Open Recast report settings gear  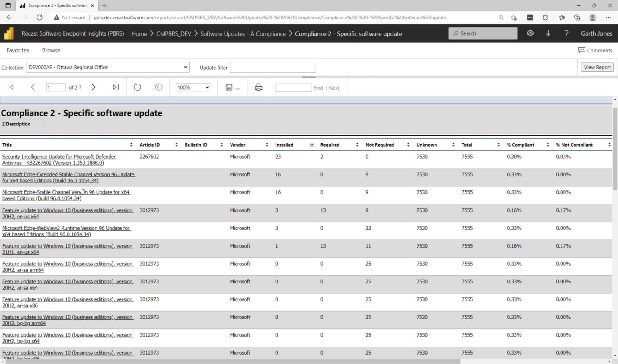pos(530,33)
